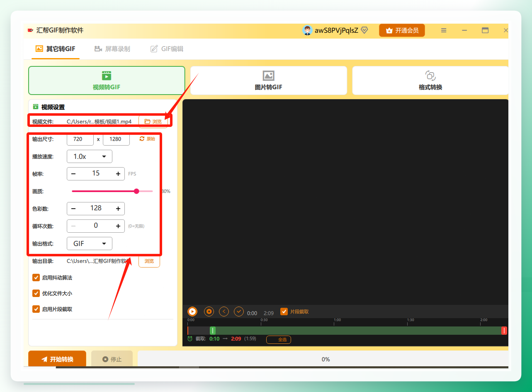This screenshot has height=392, width=532.
Task: Click the previous frame arrow icon
Action: coord(224,311)
